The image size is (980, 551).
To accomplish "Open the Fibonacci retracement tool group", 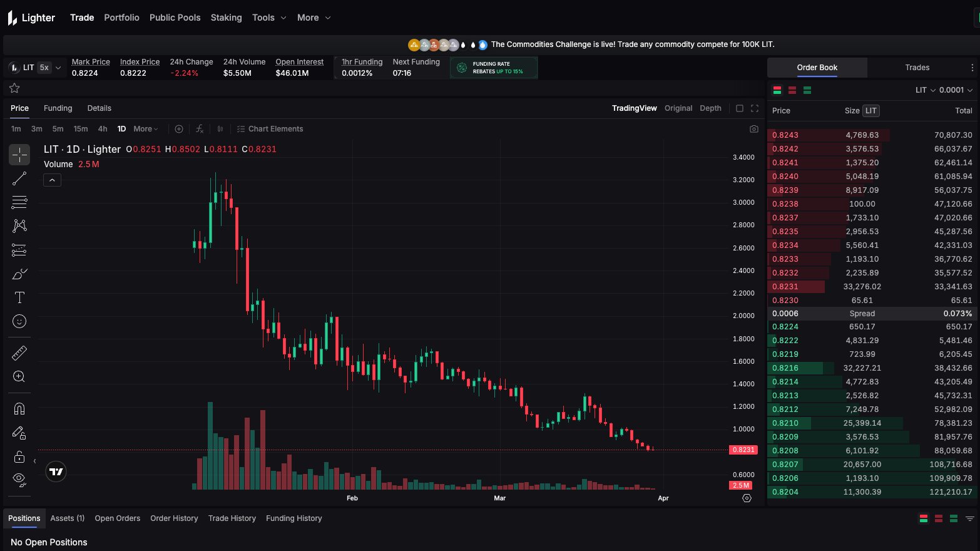I will pos(19,202).
